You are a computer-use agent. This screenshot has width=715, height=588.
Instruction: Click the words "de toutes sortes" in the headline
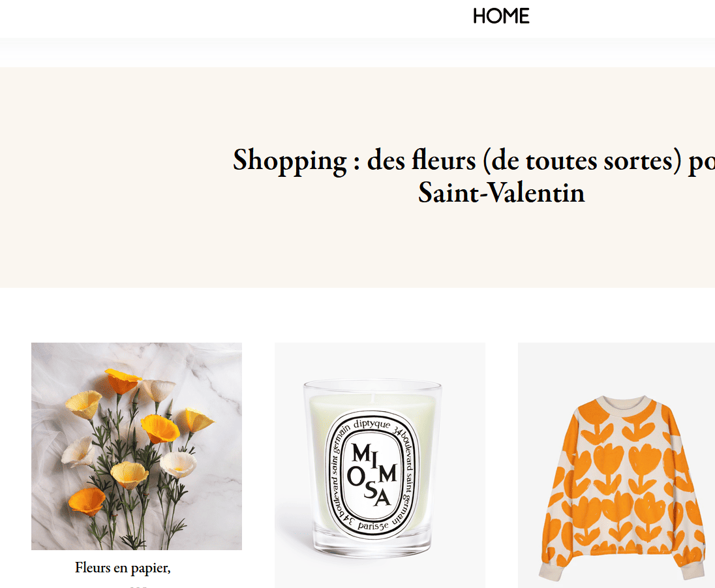(583, 161)
